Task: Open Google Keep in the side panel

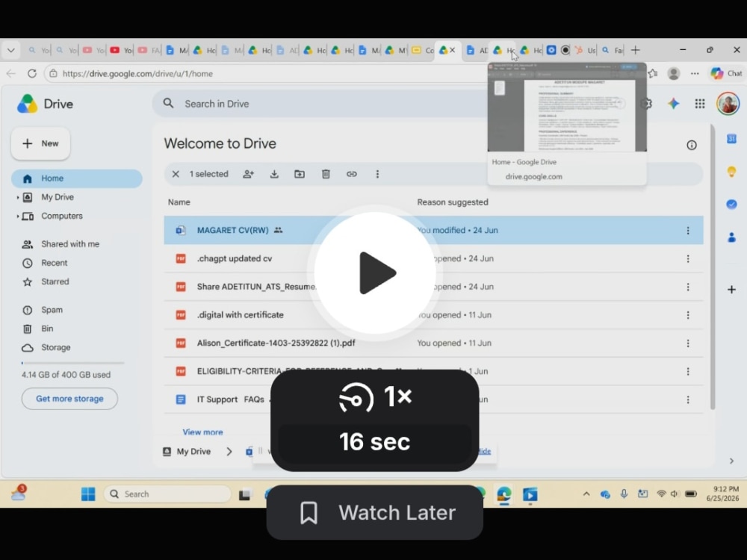Action: coord(732,172)
